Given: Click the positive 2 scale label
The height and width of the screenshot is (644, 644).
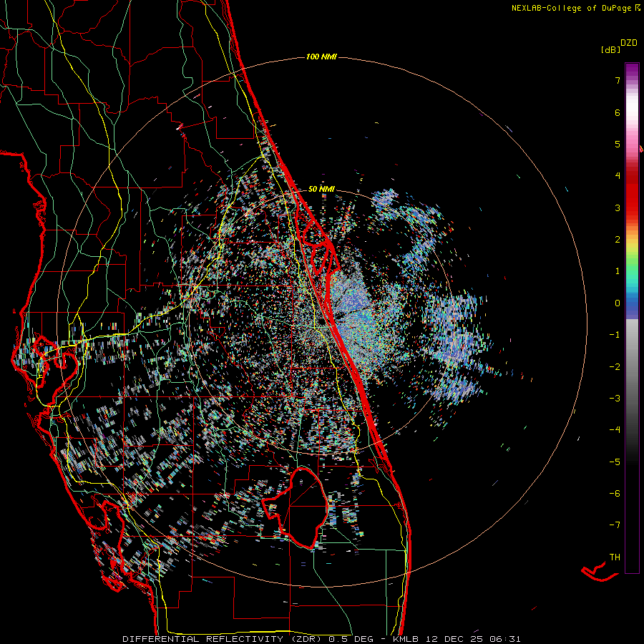Looking at the screenshot, I should click(x=618, y=240).
